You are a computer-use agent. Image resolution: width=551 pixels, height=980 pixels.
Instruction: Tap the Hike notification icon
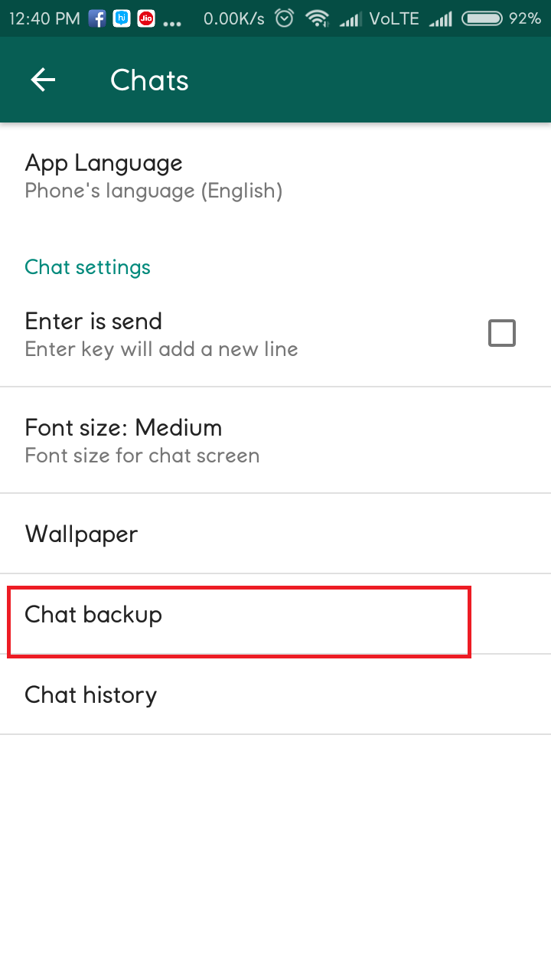122,18
